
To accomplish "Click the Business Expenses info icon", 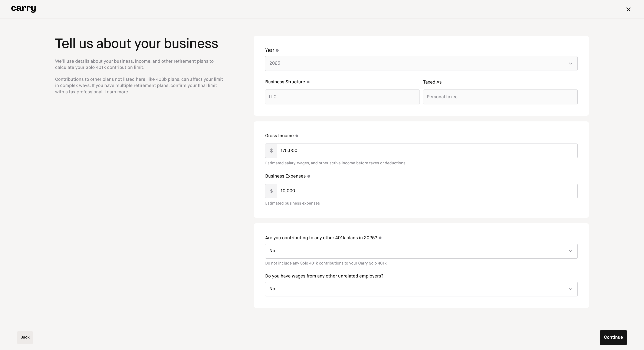I will click(309, 176).
